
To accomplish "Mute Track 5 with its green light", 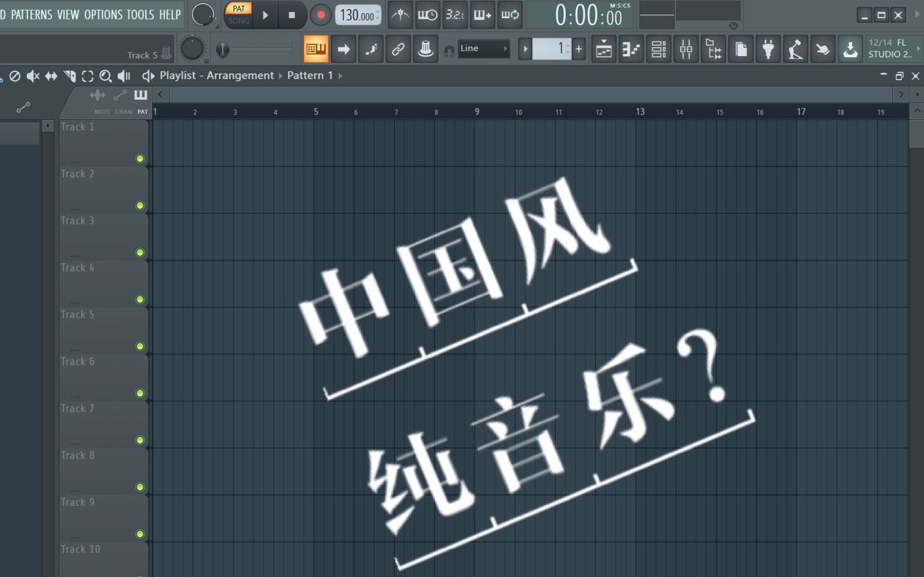I will pyautogui.click(x=140, y=346).
